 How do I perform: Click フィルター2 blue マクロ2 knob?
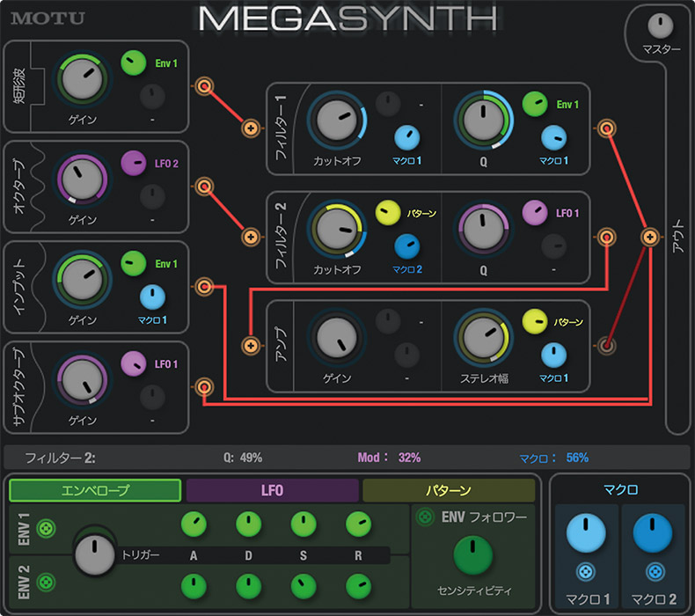pyautogui.click(x=407, y=246)
